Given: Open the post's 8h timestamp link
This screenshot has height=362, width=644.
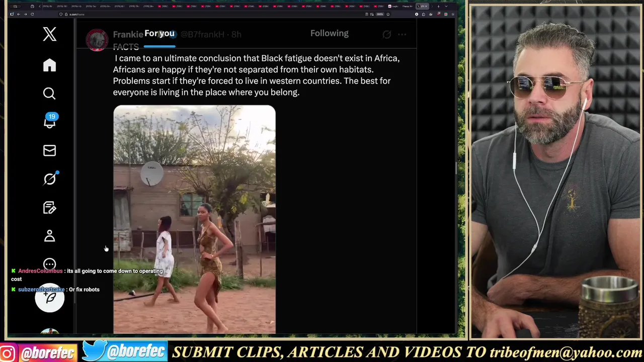Looking at the screenshot, I should [x=236, y=34].
